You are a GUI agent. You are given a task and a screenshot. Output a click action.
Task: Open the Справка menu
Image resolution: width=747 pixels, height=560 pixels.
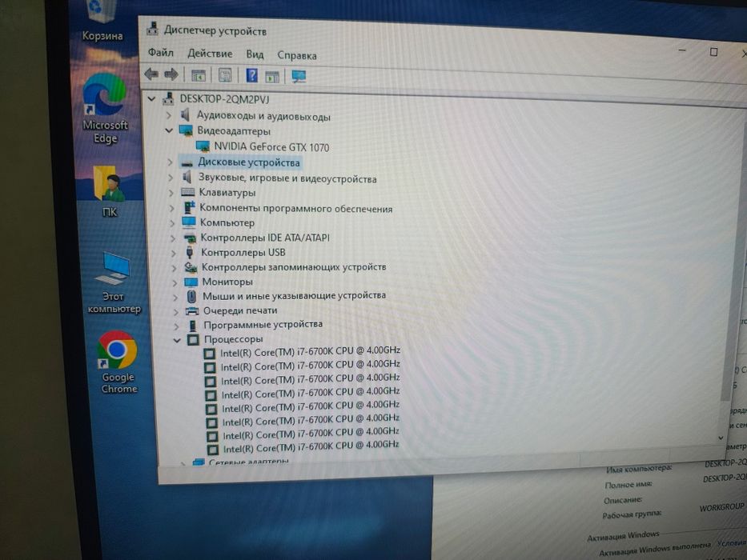click(x=297, y=55)
